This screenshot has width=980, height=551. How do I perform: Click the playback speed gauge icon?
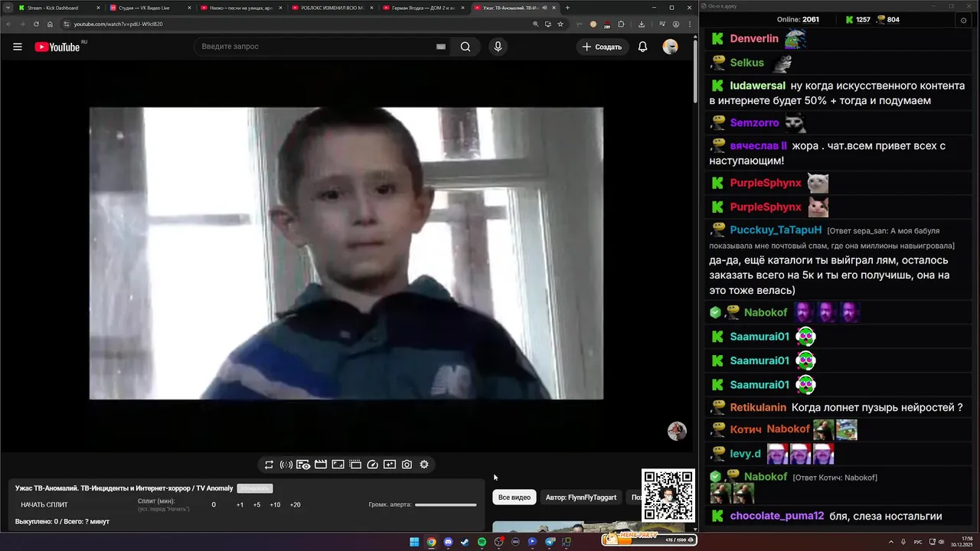click(373, 465)
